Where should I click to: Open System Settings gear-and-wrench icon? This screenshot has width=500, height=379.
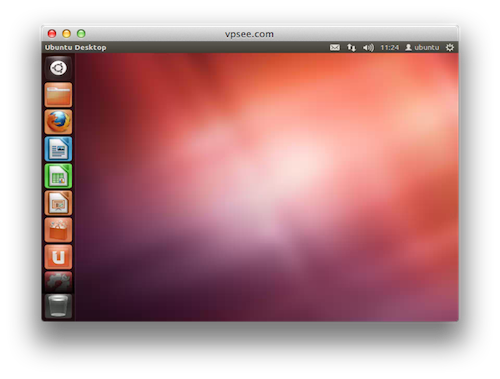pyautogui.click(x=58, y=282)
